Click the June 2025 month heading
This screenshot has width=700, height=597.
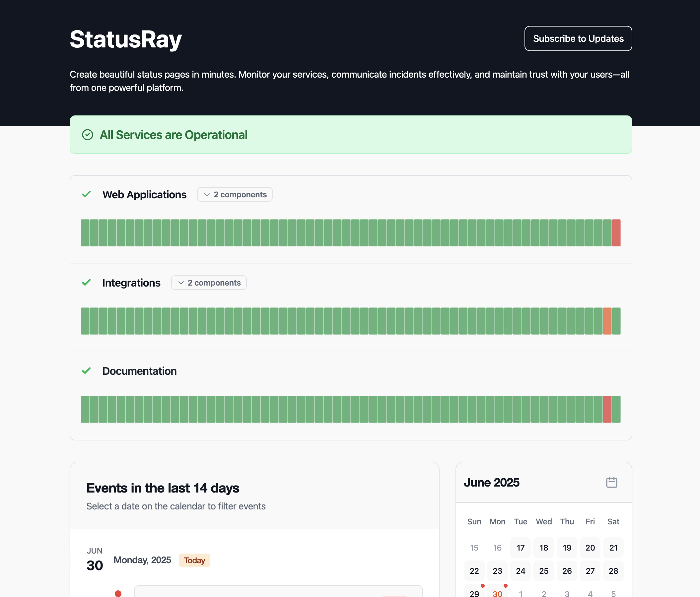coord(492,482)
